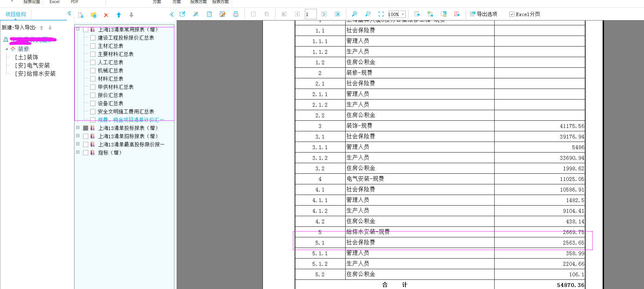Check the 设备汇总表 checkbox
Image resolution: width=644 pixels, height=289 pixels.
click(x=93, y=103)
